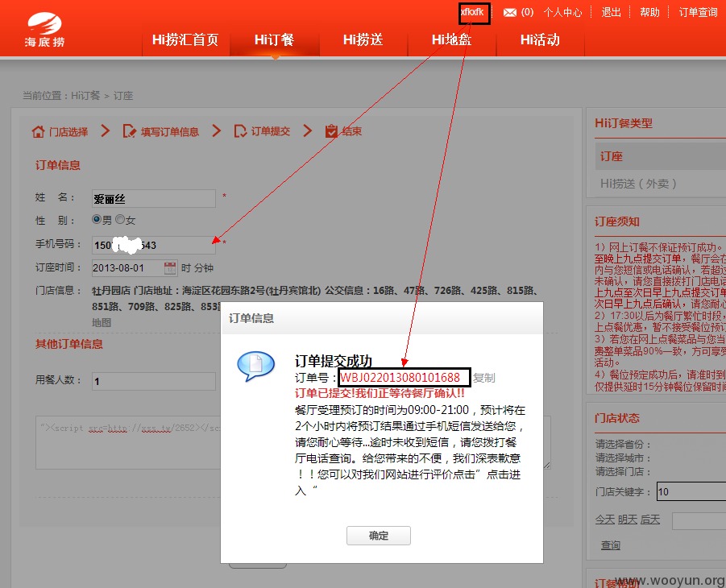Select the 女 gender radio button
This screenshot has width=726, height=588.
pos(120,219)
